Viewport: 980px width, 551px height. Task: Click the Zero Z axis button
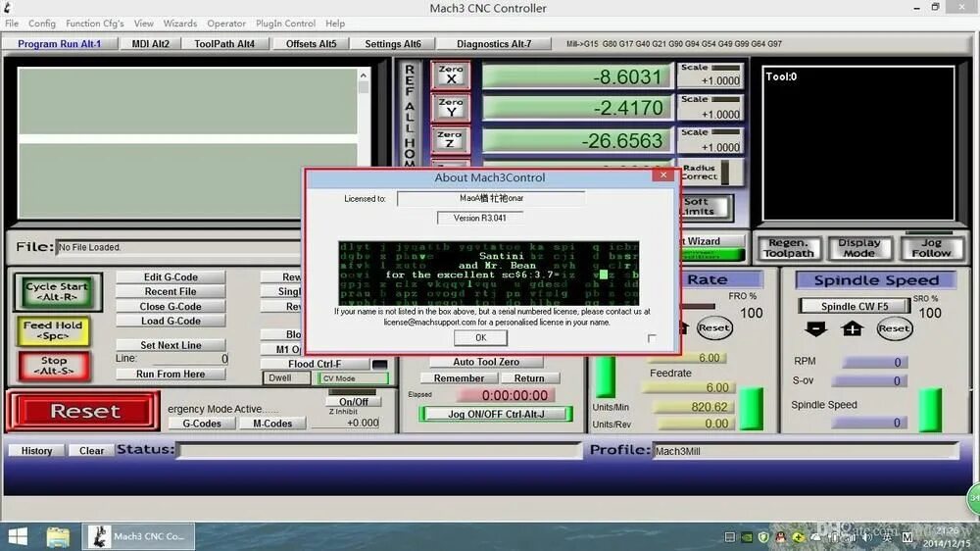pyautogui.click(x=451, y=140)
